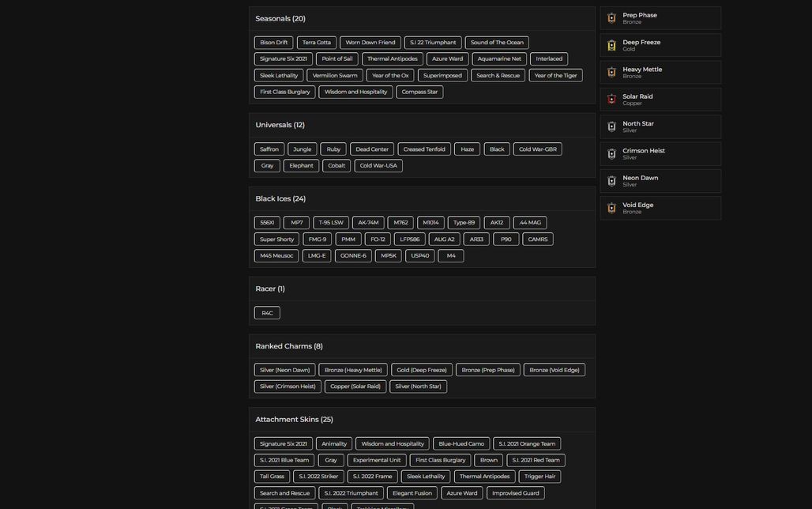Click the Superimposed seasonal tag

click(442, 76)
